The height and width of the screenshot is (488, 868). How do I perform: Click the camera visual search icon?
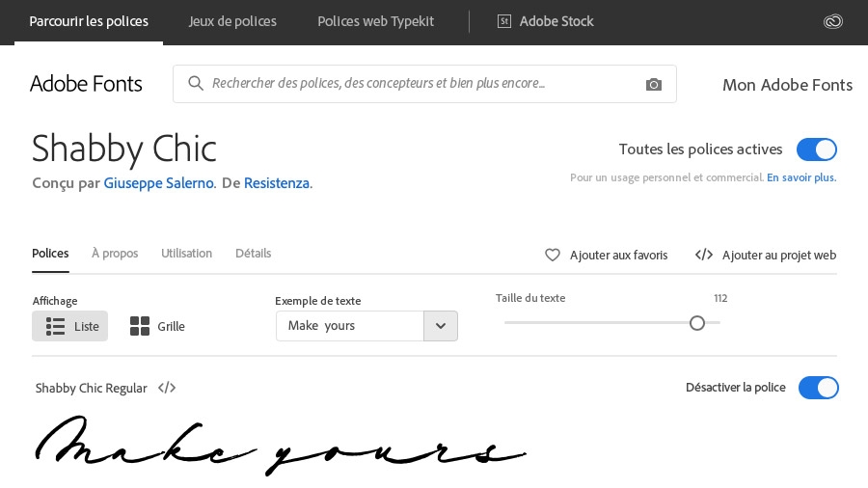tap(653, 85)
